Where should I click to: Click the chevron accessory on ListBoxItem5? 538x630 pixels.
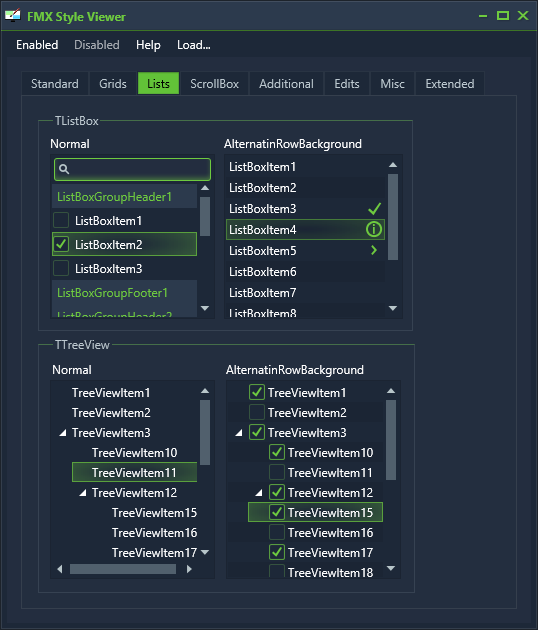374,250
